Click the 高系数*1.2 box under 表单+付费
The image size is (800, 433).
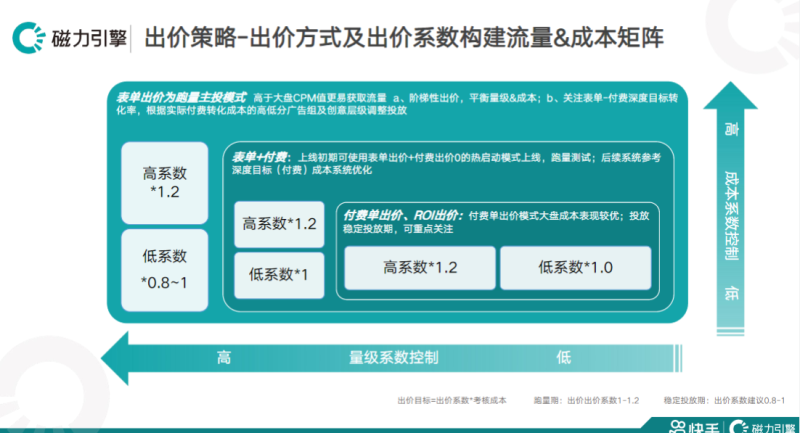(279, 224)
